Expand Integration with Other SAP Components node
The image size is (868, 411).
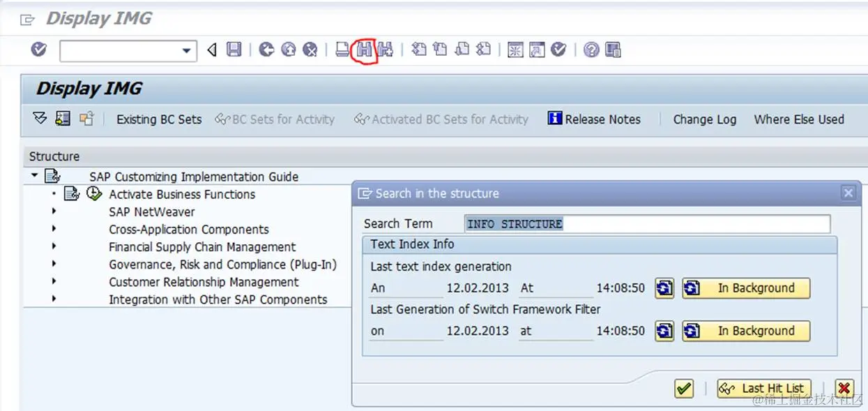54,299
